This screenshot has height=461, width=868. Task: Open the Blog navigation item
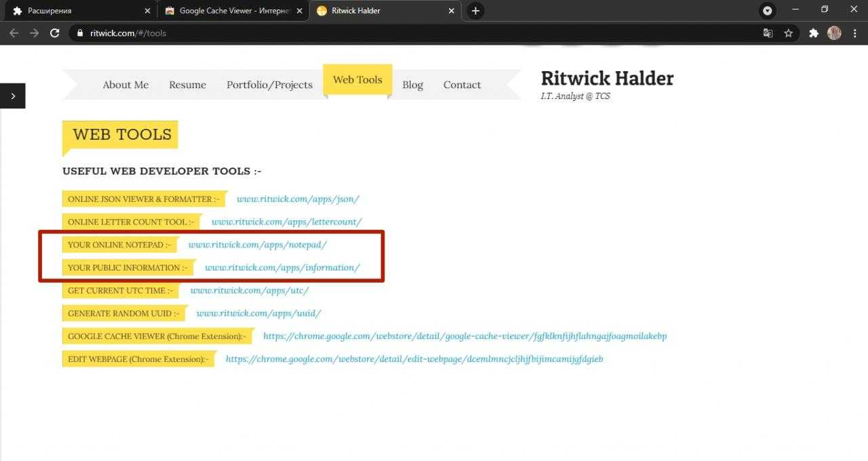tap(412, 85)
